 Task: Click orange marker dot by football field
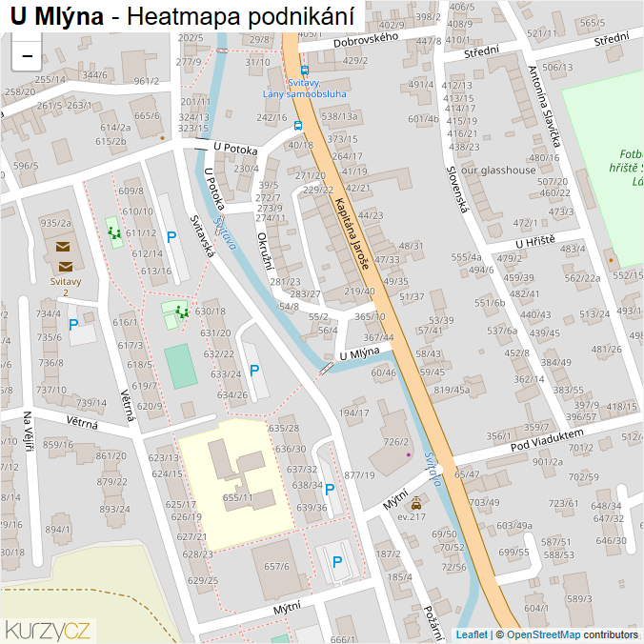click(x=611, y=260)
